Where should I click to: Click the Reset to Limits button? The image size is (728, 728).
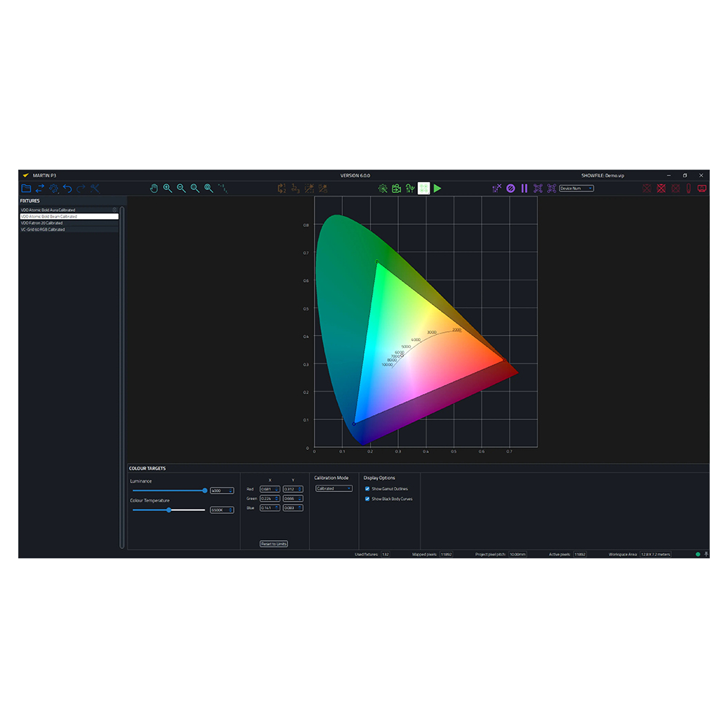click(274, 544)
